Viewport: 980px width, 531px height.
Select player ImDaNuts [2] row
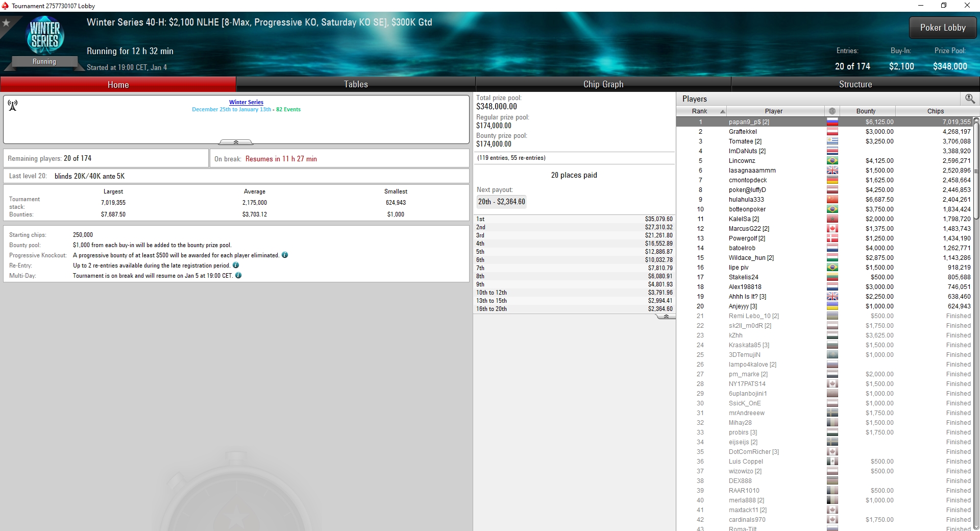825,151
